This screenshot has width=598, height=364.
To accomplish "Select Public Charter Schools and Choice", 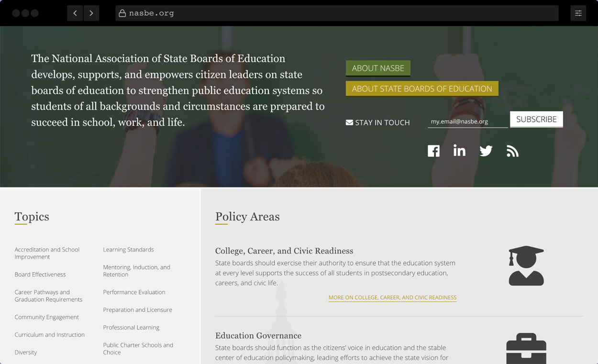I will click(138, 348).
